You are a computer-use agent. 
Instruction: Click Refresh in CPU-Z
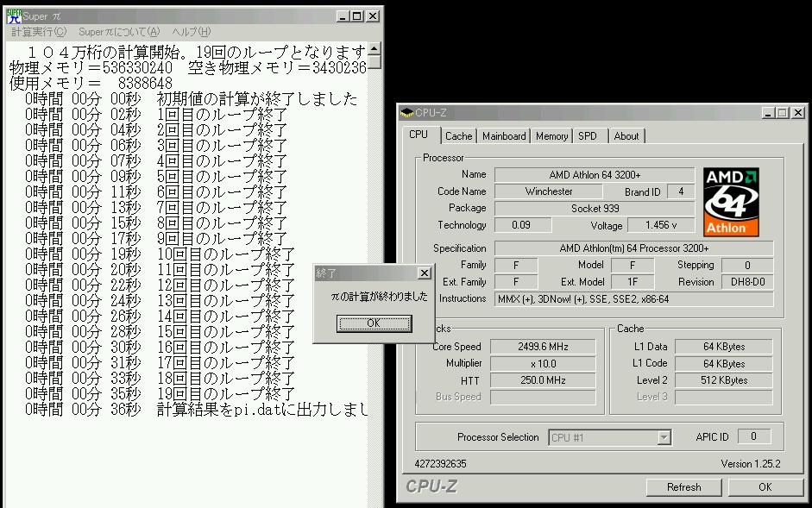click(683, 487)
